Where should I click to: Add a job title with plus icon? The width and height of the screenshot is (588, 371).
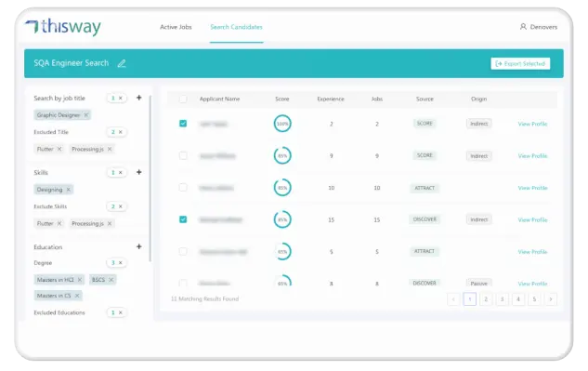(138, 98)
